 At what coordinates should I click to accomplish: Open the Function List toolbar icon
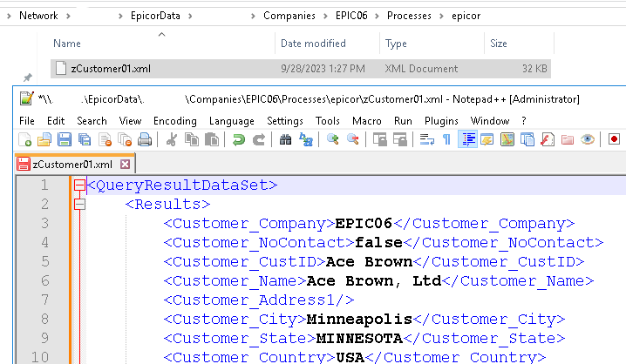coord(548,139)
